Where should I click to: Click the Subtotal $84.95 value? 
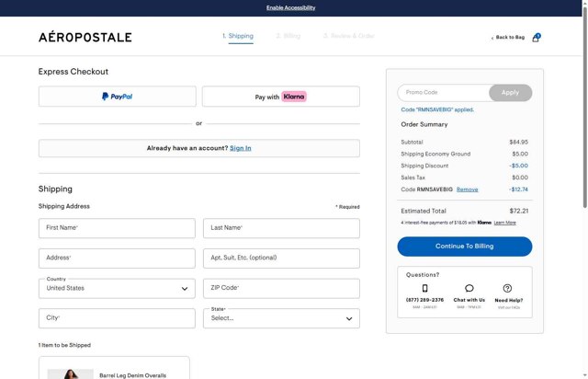pyautogui.click(x=518, y=143)
